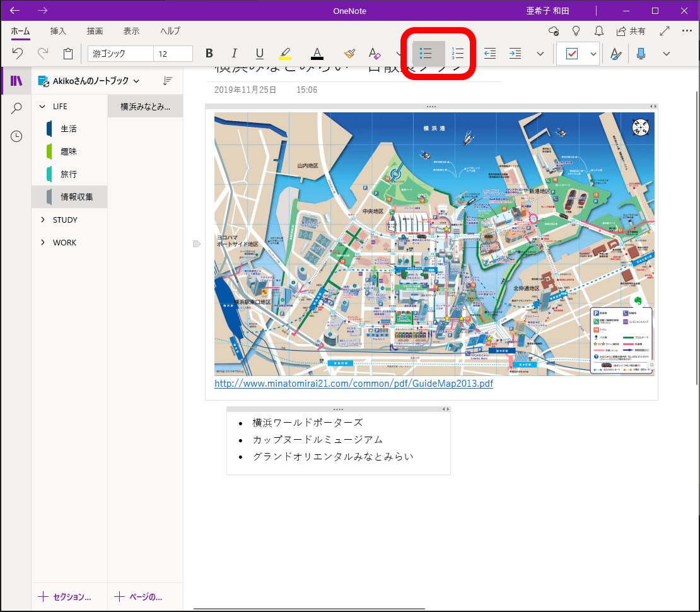Open the font name box 游ゴシック
Image resolution: width=700 pixels, height=612 pixels.
point(120,54)
